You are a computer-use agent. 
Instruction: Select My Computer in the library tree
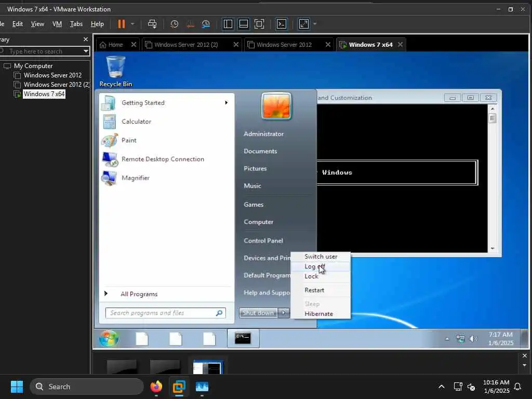[33, 66]
